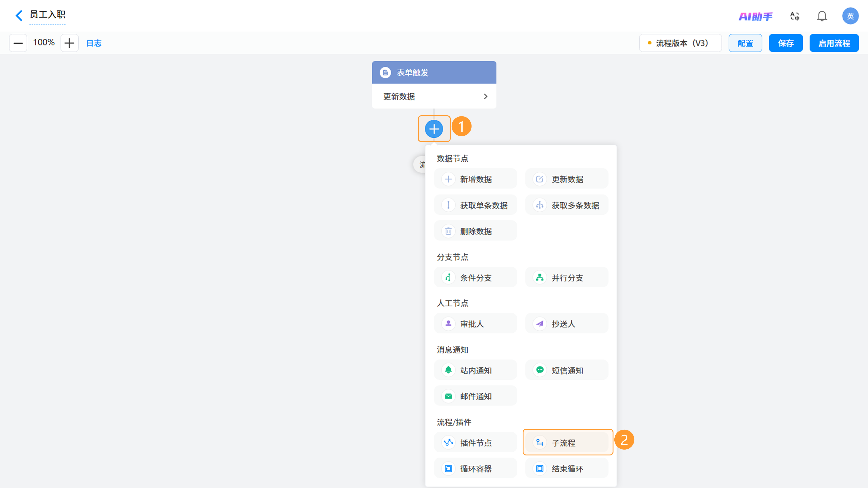Select the 新增数据 node
868x488 pixels.
475,179
